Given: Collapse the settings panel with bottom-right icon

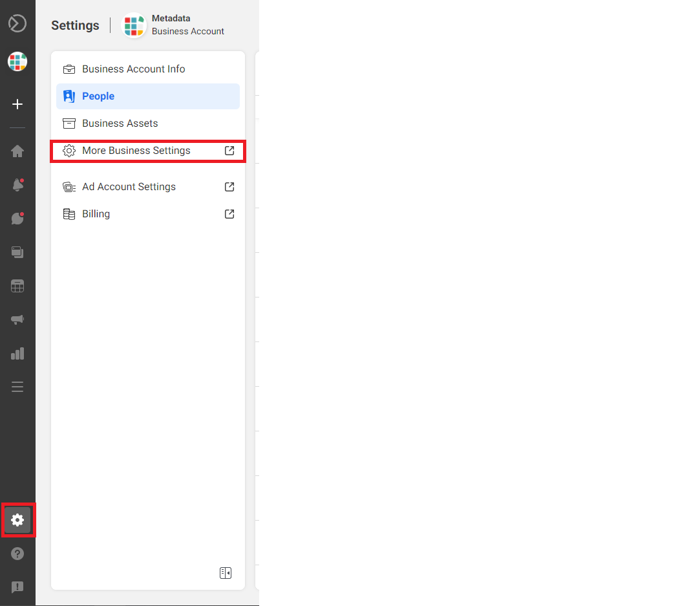Looking at the screenshot, I should (x=225, y=573).
